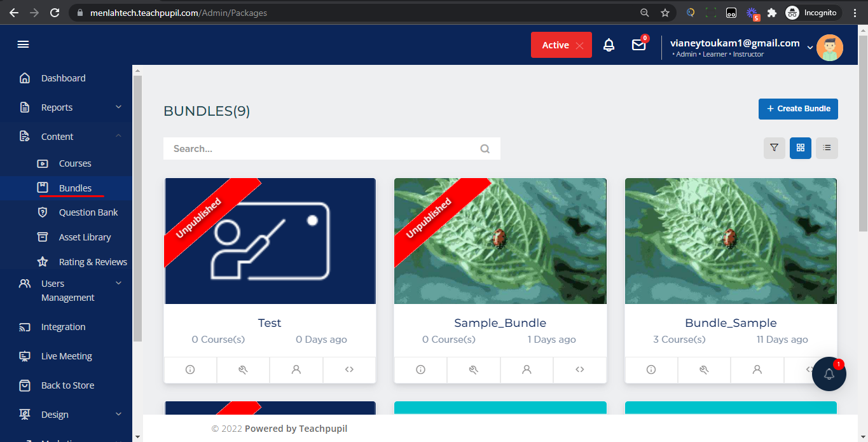
Task: Switch to grid view
Action: 800,148
